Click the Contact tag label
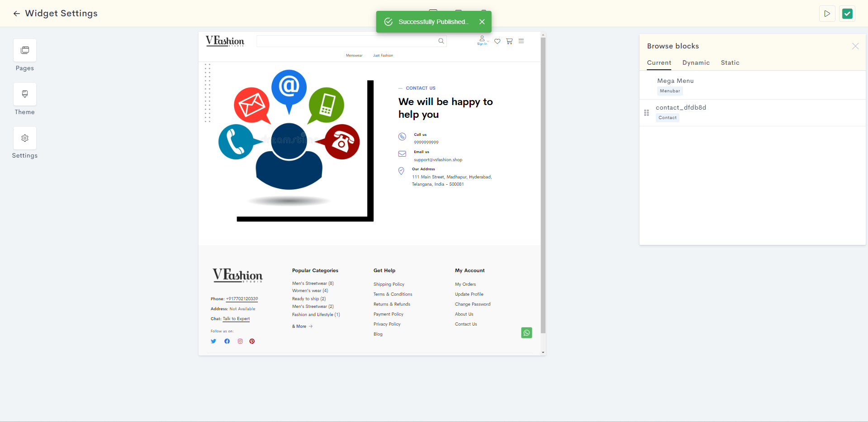This screenshot has height=422, width=868. coord(668,118)
